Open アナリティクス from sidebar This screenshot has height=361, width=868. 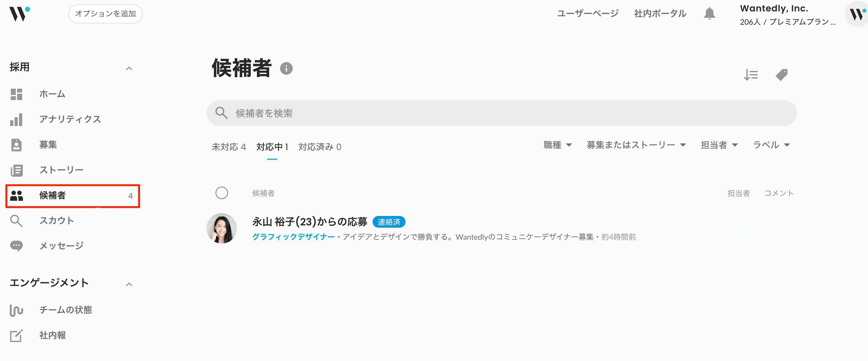[70, 119]
